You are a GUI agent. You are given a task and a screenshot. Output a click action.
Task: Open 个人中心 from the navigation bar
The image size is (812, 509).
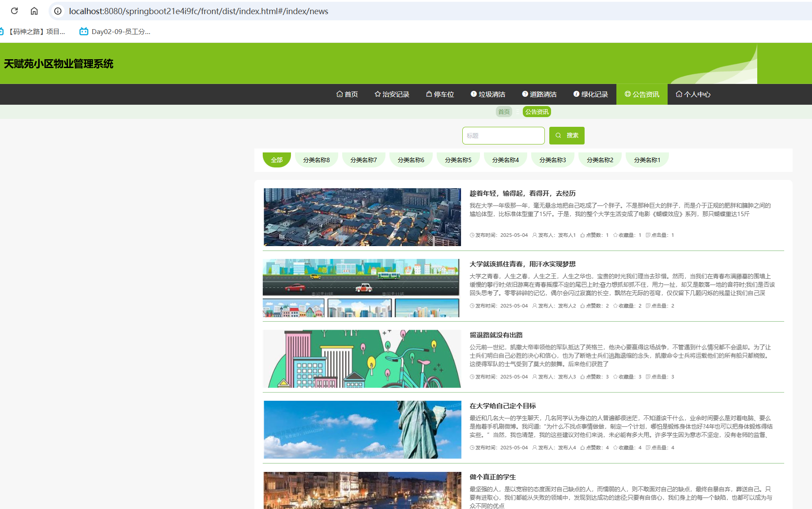(693, 94)
